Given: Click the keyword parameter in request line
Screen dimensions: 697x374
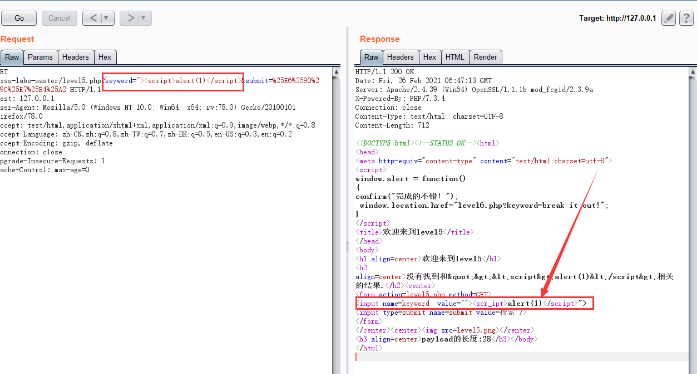Looking at the screenshot, I should (x=173, y=80).
